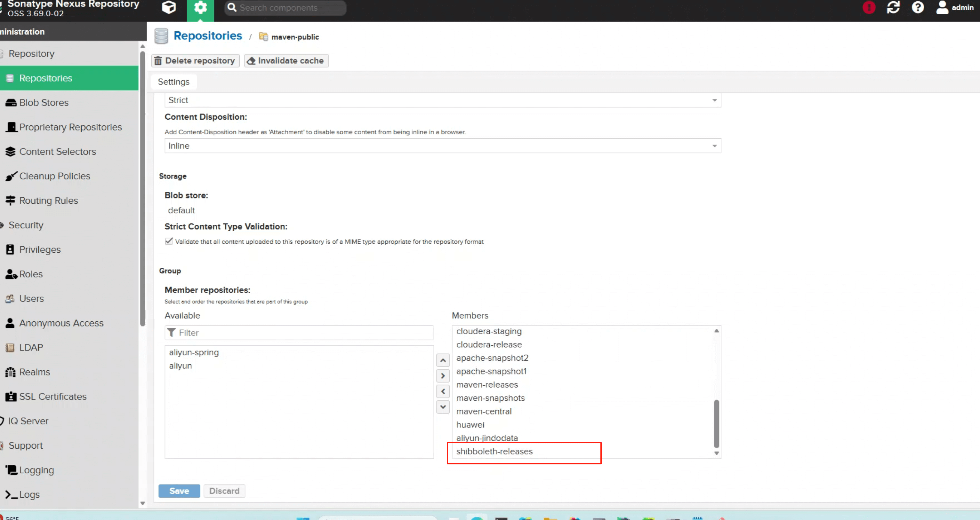Move selected member up with the arrow

pos(443,360)
